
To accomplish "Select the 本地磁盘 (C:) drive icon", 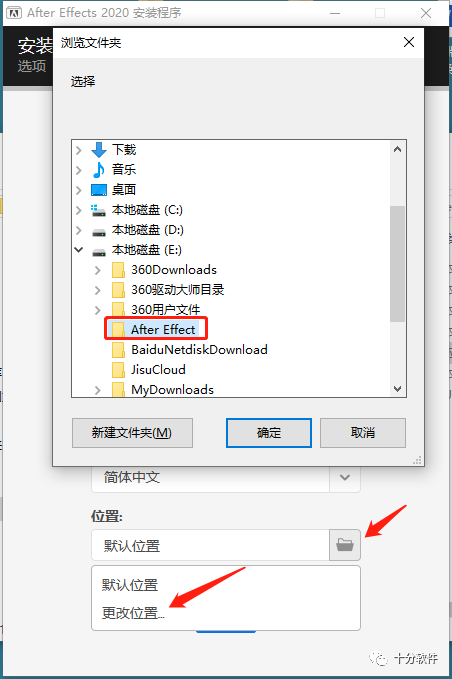I will click(99, 210).
